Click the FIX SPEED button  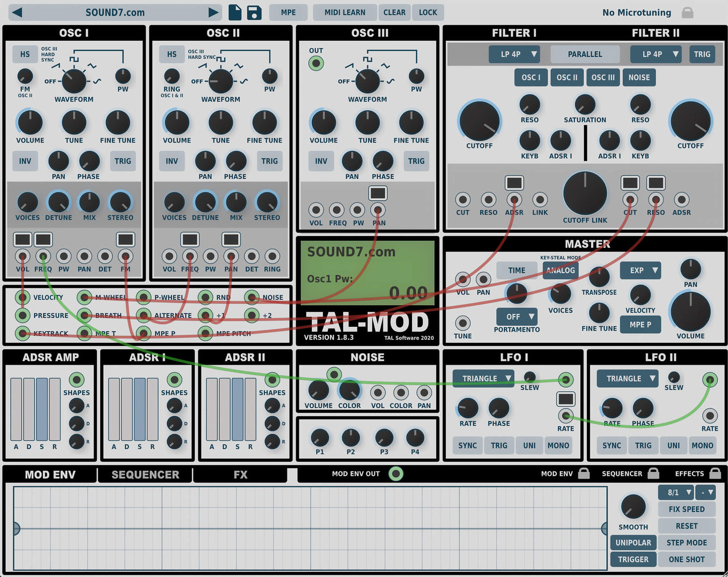coord(687,509)
